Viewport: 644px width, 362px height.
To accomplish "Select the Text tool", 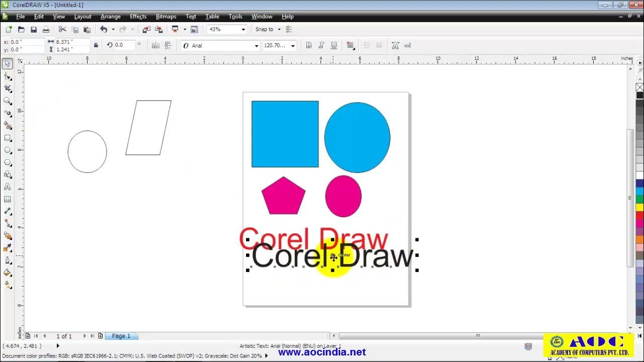I will pyautogui.click(x=8, y=187).
